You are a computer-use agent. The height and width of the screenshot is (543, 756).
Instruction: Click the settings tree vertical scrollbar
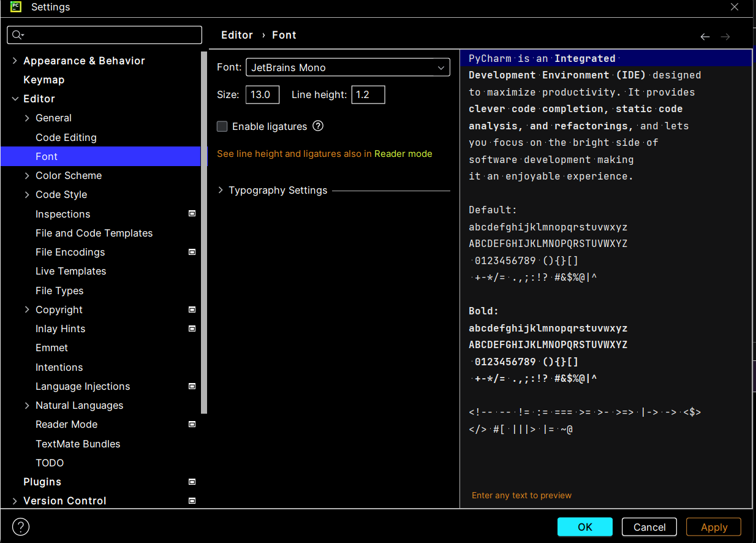point(204,233)
